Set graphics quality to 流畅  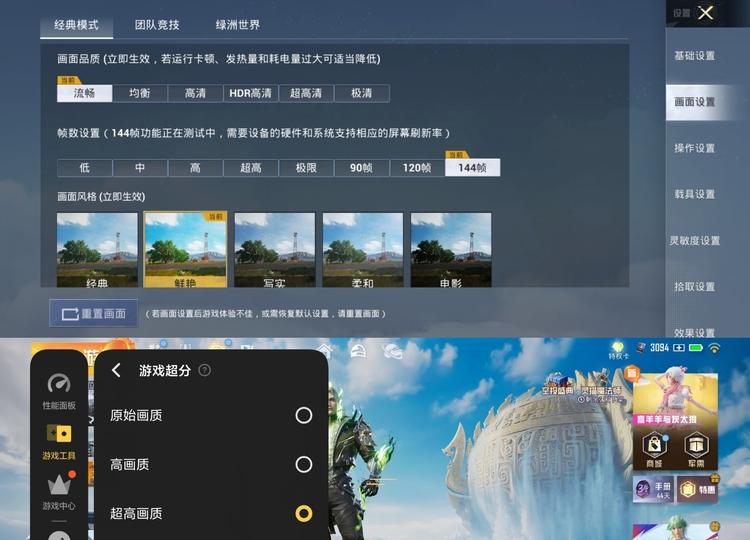[85, 93]
